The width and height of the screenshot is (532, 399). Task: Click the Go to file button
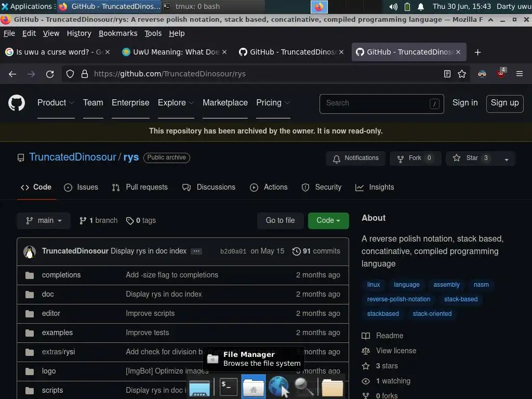(280, 220)
